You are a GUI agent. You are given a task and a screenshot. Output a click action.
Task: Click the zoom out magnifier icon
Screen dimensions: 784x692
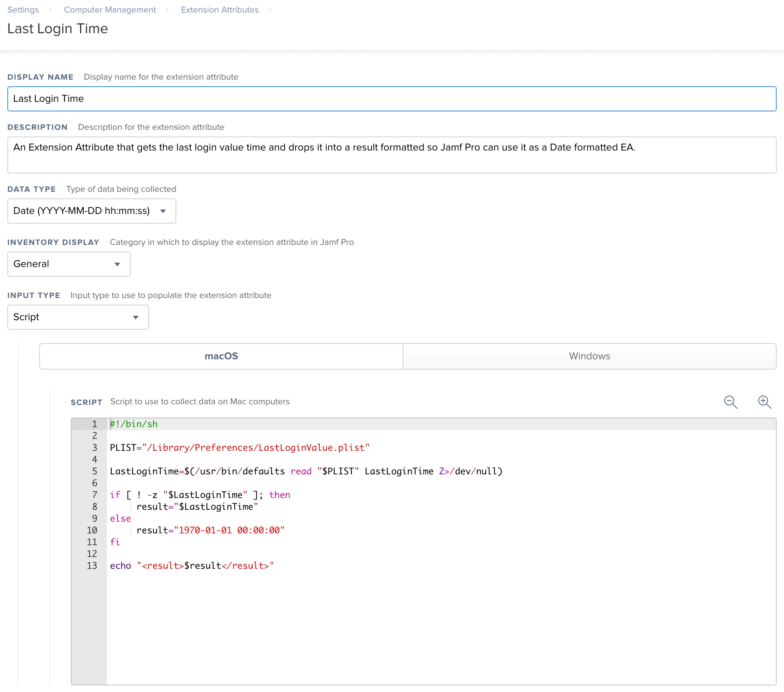pos(730,402)
